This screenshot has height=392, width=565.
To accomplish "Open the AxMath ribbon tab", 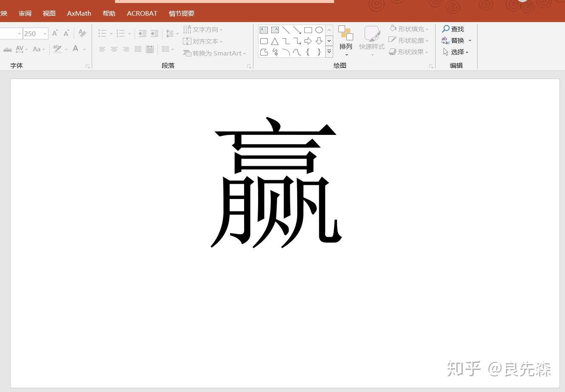I will (x=79, y=13).
